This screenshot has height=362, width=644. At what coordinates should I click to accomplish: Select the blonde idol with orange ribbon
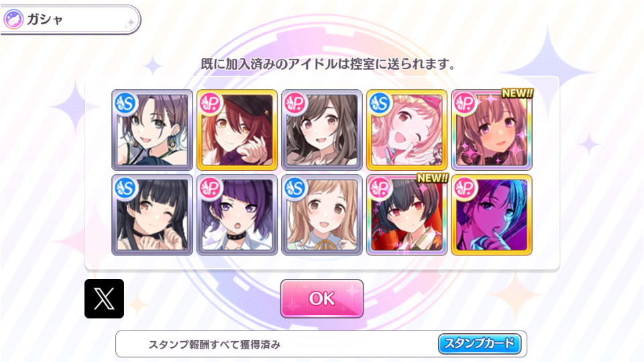point(322,215)
